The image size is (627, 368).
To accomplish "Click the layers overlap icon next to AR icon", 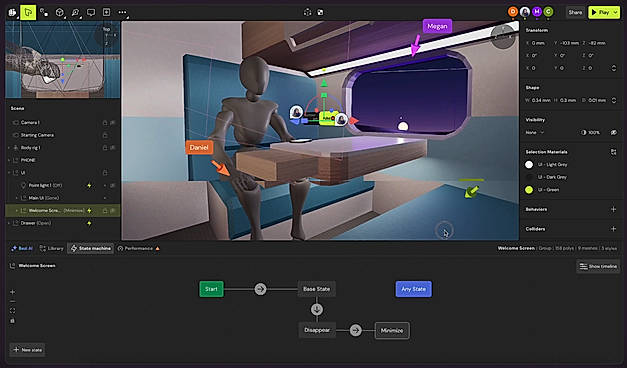I will pos(320,12).
